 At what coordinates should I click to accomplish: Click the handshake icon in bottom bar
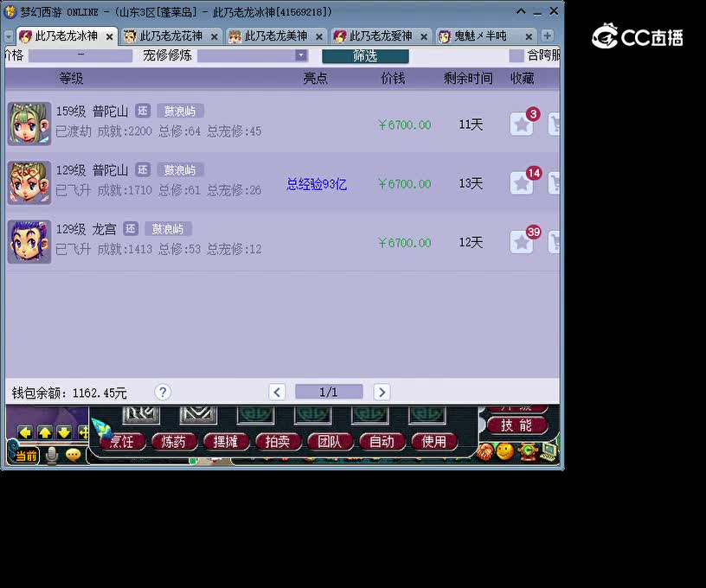[485, 451]
